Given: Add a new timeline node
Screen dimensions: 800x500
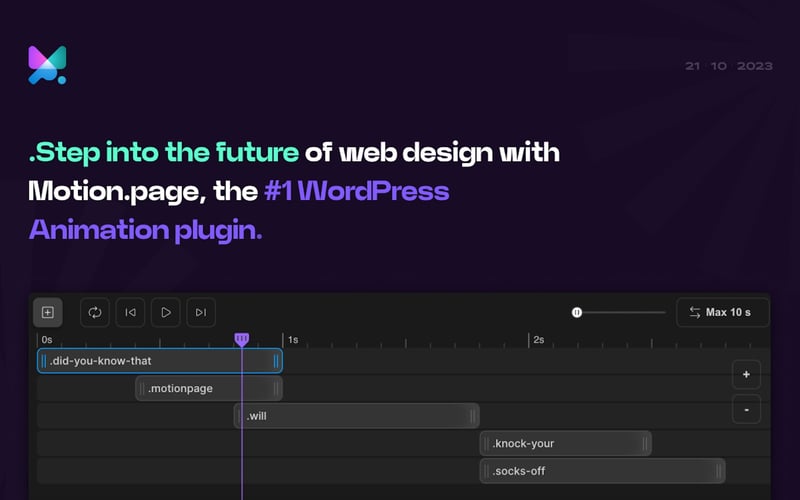Looking at the screenshot, I should click(48, 312).
